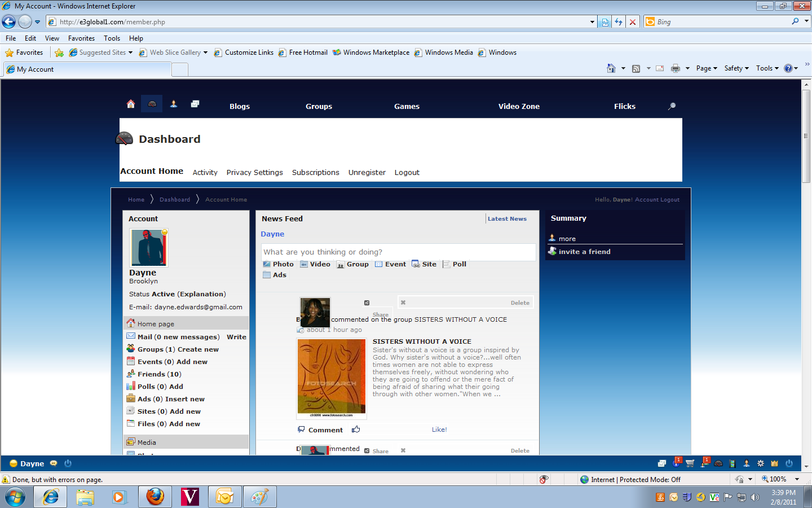Click the IE Refresh icon in address bar

point(619,22)
